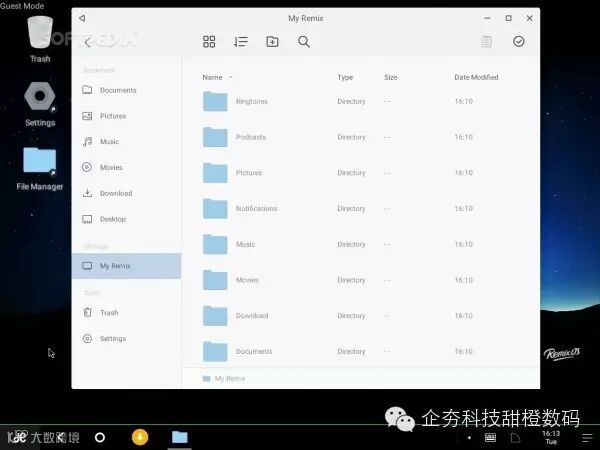Click the Directory type cell for Ringtones
The image size is (600, 450).
coord(351,101)
